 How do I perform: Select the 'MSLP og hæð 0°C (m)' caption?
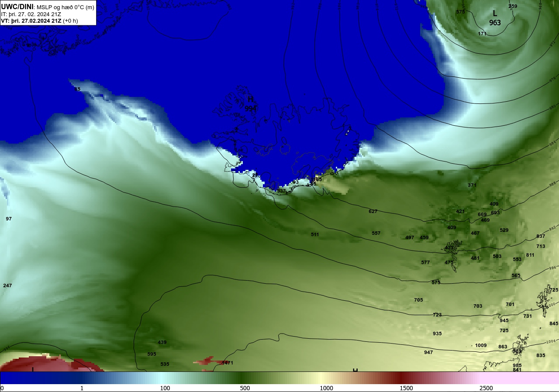click(65, 7)
